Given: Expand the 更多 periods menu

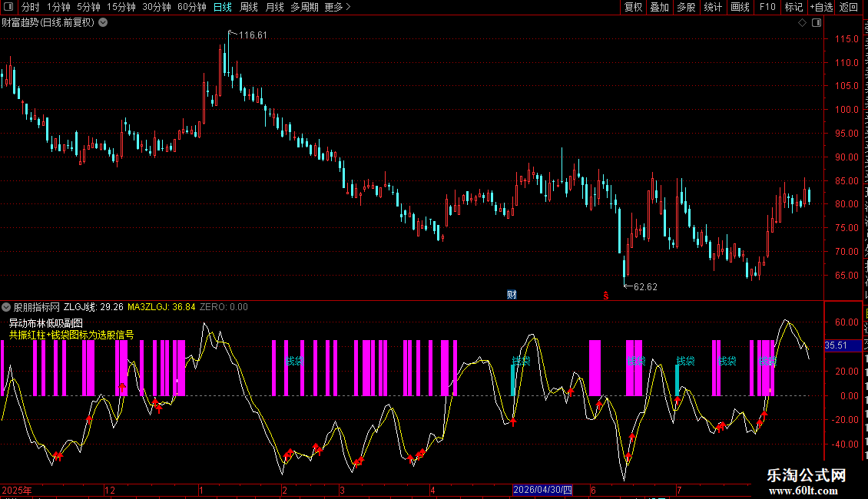Looking at the screenshot, I should (x=337, y=7).
